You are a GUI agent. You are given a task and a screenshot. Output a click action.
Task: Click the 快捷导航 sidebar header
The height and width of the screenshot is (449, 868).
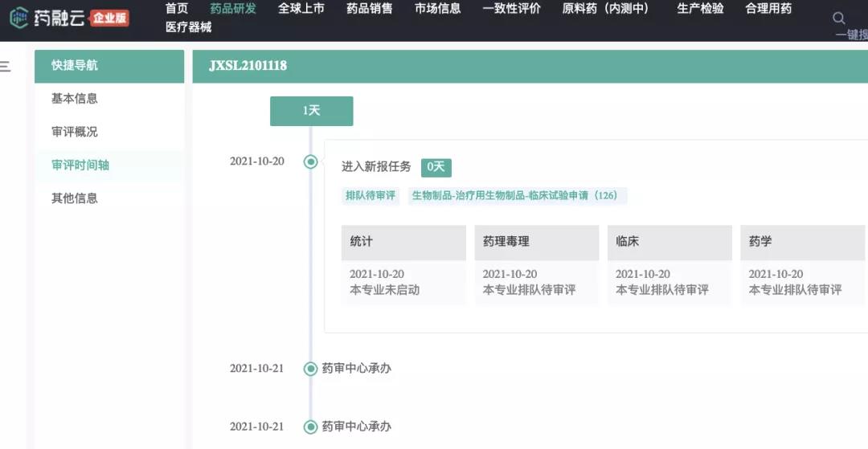pos(109,67)
